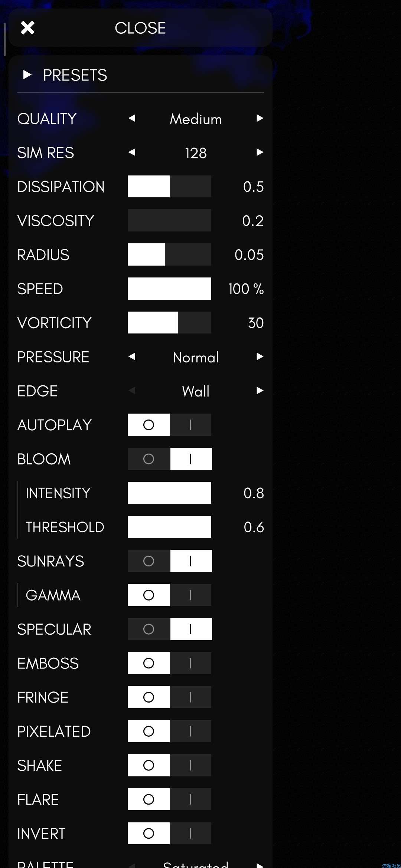
Task: Select previous Quality option with left arrow
Action: tap(132, 118)
